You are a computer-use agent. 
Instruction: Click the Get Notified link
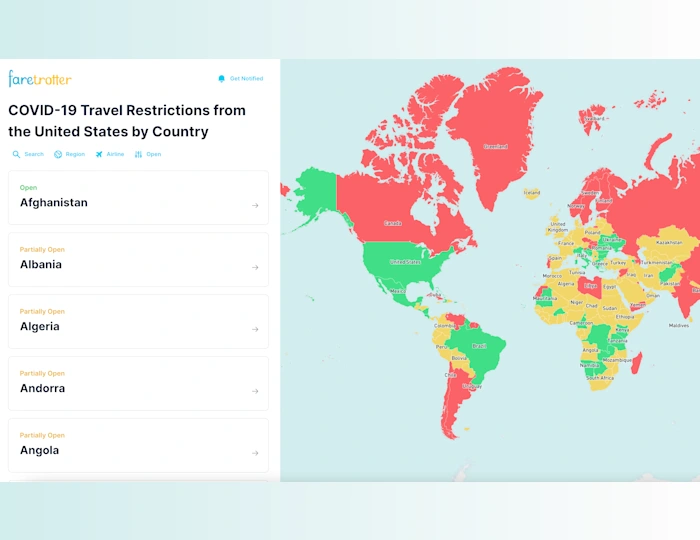pos(246,79)
